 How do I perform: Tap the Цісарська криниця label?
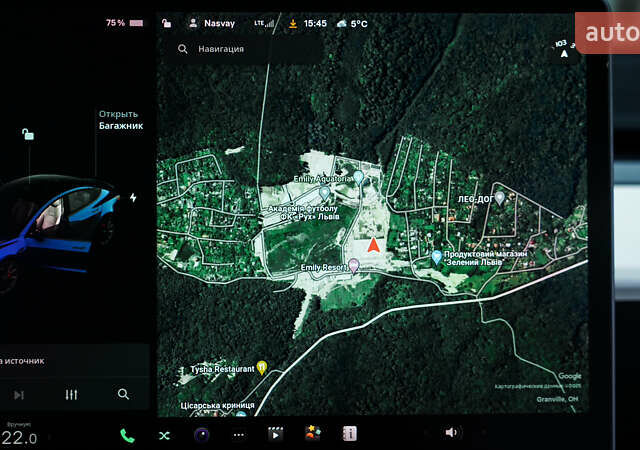pos(218,405)
